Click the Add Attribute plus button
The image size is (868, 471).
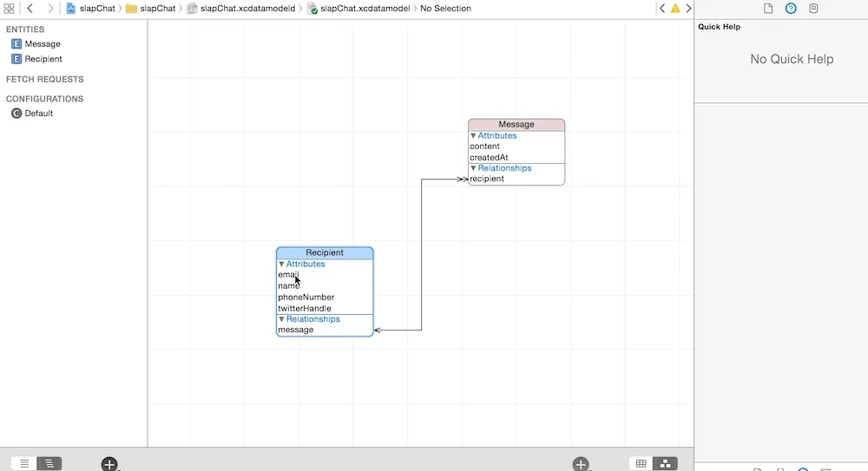pos(581,464)
